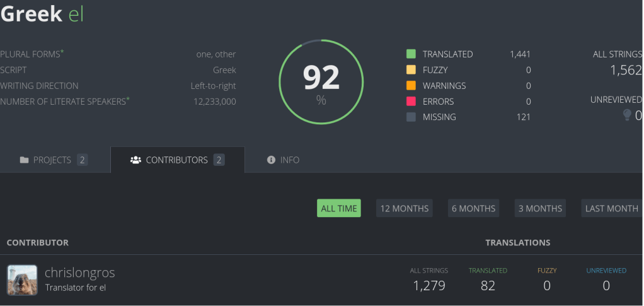Show contributions from 3 Months
This screenshot has height=306, width=644.
pos(539,208)
